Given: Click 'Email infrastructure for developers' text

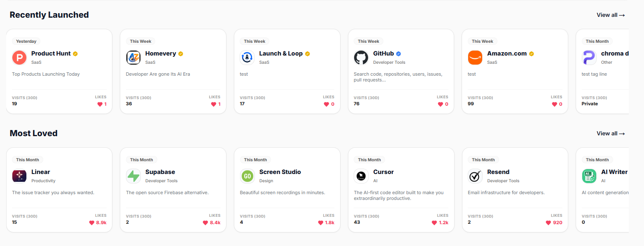Looking at the screenshot, I should 506,193.
